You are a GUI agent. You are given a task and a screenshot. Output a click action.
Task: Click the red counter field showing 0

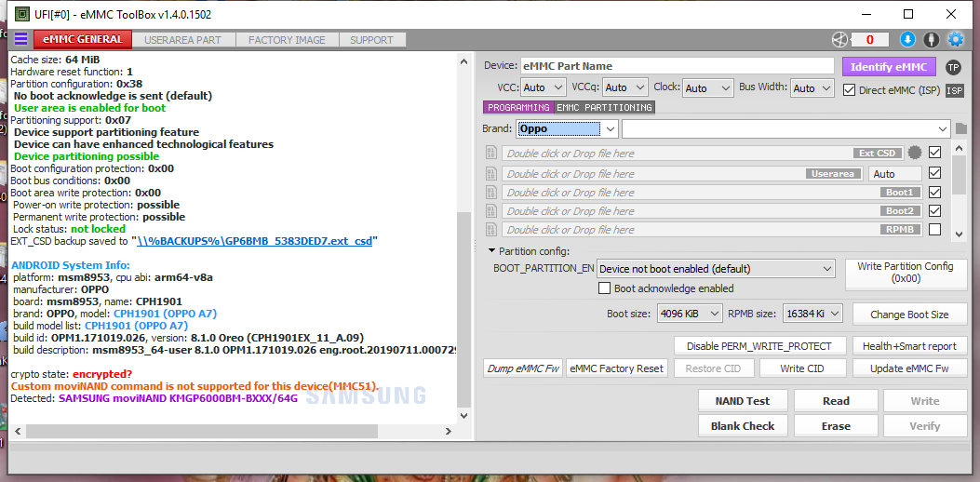pyautogui.click(x=869, y=40)
